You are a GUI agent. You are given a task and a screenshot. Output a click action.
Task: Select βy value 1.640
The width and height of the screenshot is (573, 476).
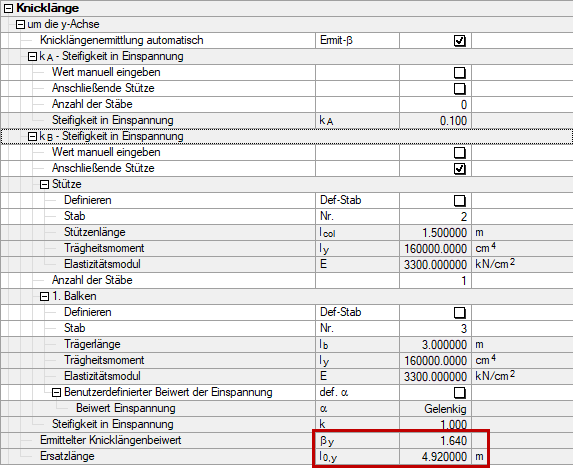pos(435,441)
